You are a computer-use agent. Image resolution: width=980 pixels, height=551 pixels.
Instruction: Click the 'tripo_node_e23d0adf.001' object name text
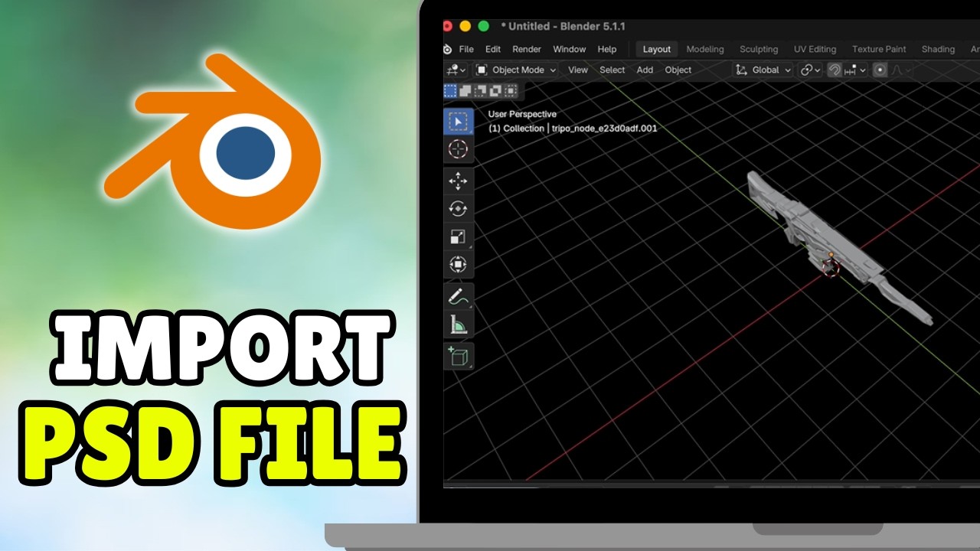pyautogui.click(x=604, y=129)
